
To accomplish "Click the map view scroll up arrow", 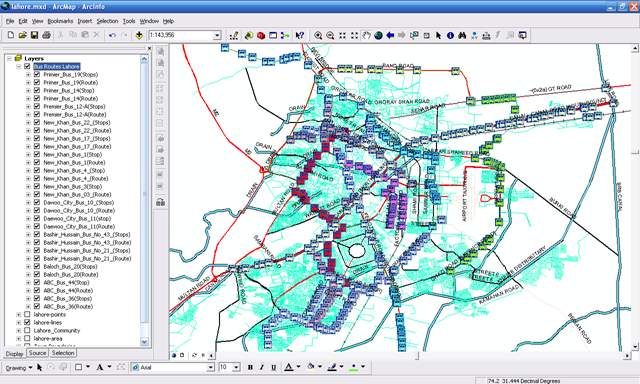I will pos(635,48).
